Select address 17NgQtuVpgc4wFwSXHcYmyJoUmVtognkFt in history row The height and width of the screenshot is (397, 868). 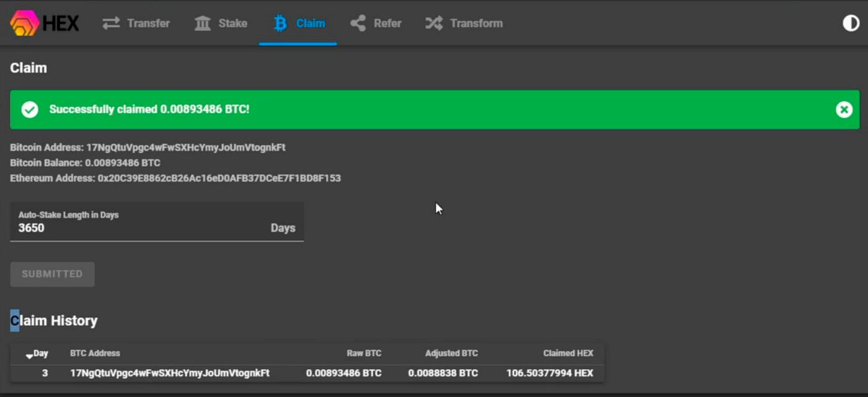click(170, 373)
